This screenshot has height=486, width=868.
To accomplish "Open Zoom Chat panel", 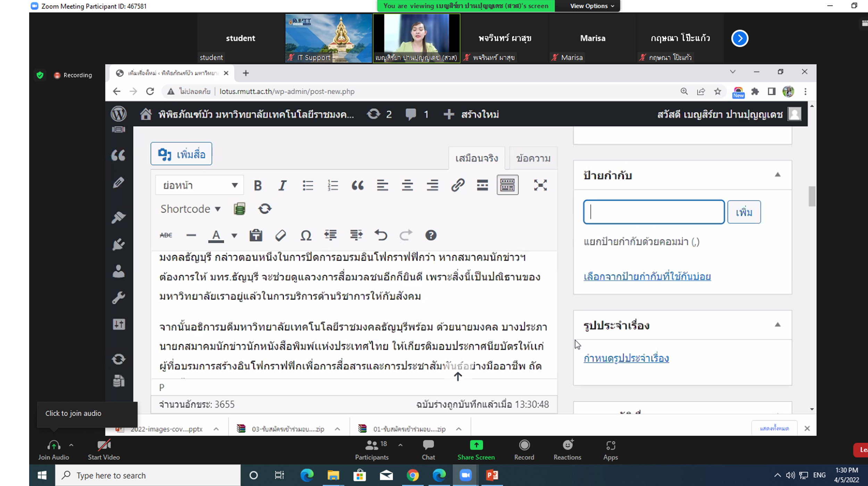I will [428, 450].
